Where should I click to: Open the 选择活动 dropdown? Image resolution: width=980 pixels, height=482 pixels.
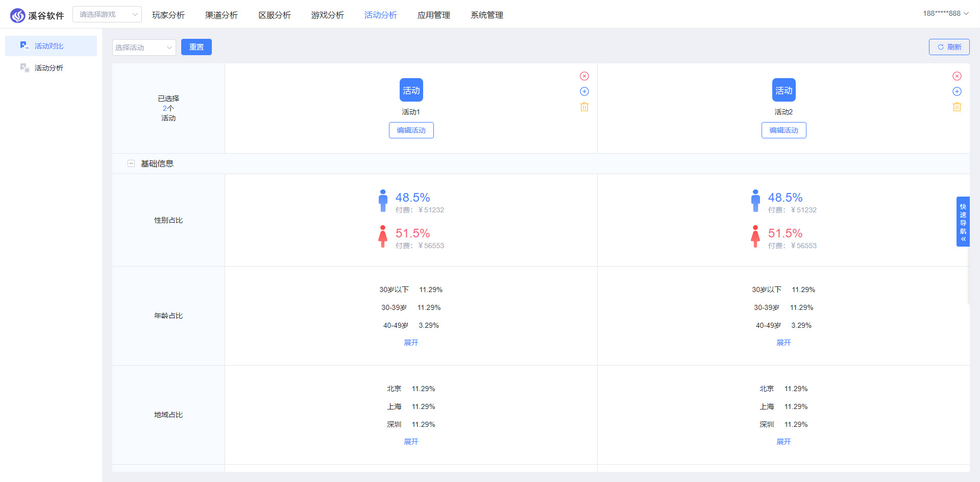[x=144, y=47]
